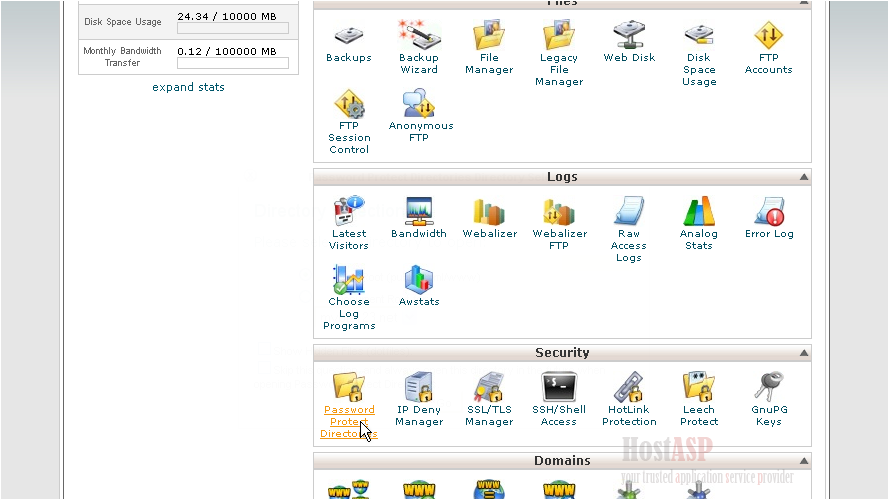Click the Monthly Bandwidth Transfer bar

pyautogui.click(x=232, y=63)
